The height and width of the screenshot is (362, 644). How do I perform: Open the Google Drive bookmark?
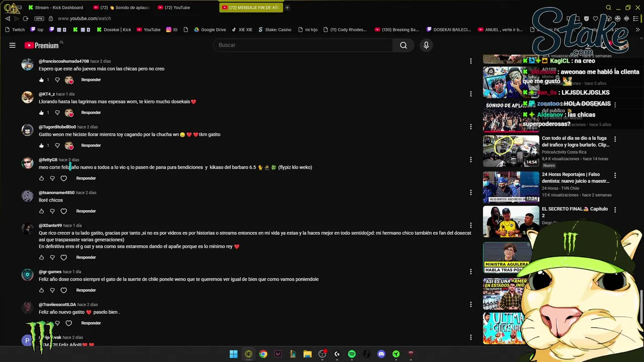[210, 30]
